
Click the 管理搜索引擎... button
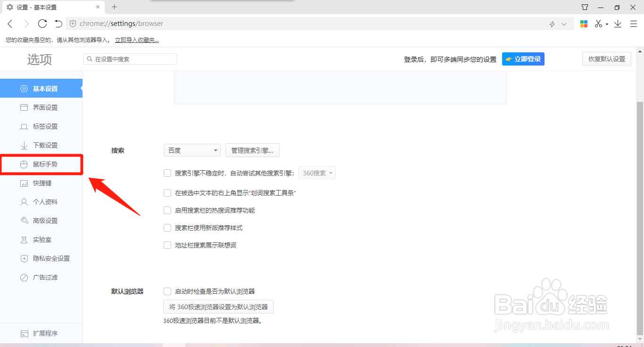click(x=253, y=150)
